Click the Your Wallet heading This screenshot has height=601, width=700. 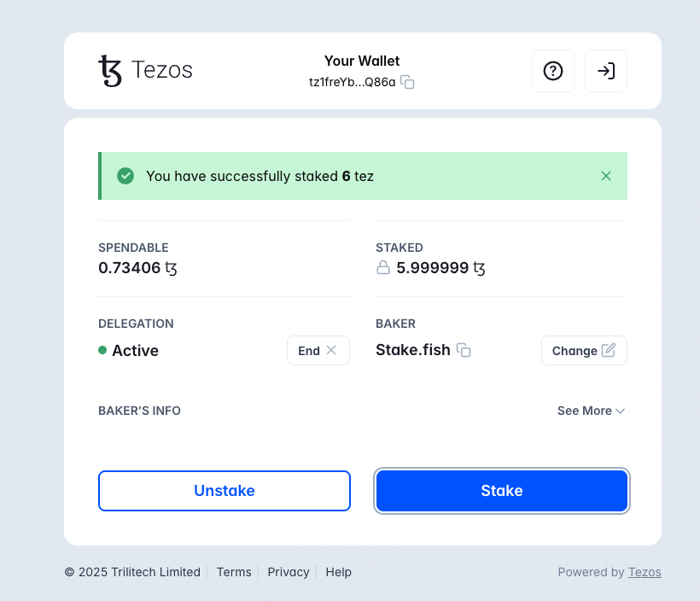pyautogui.click(x=362, y=61)
